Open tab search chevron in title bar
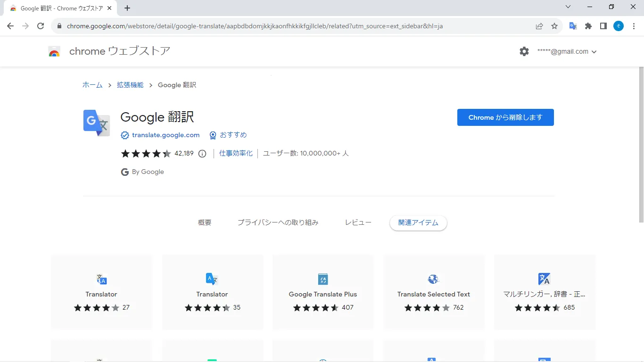This screenshot has width=644, height=362. [568, 7]
